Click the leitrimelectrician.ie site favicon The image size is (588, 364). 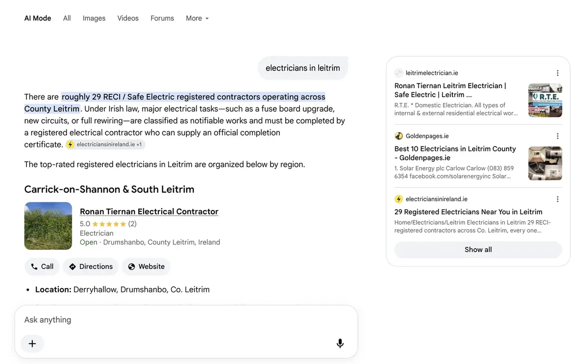coord(399,73)
